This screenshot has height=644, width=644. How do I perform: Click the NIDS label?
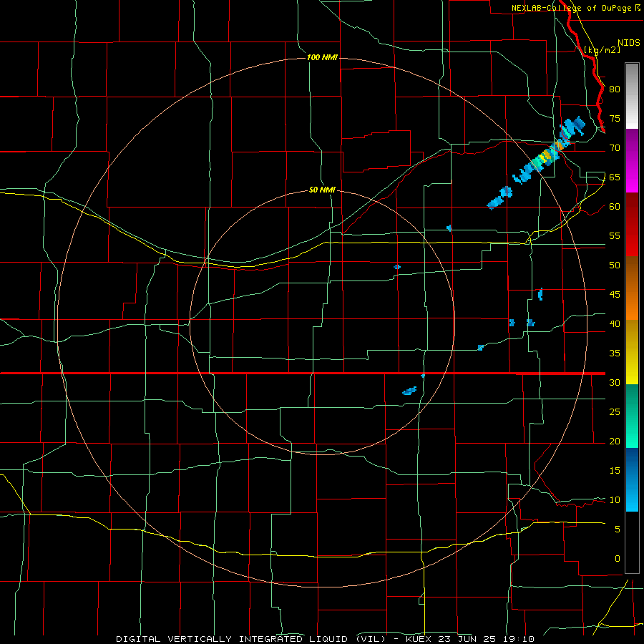629,43
